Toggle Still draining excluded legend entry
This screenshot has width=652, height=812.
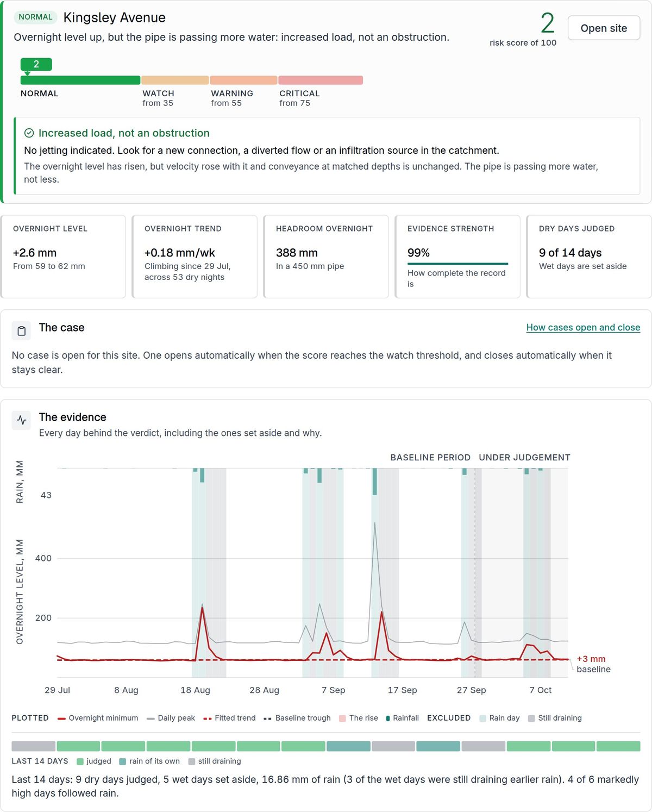pos(555,718)
